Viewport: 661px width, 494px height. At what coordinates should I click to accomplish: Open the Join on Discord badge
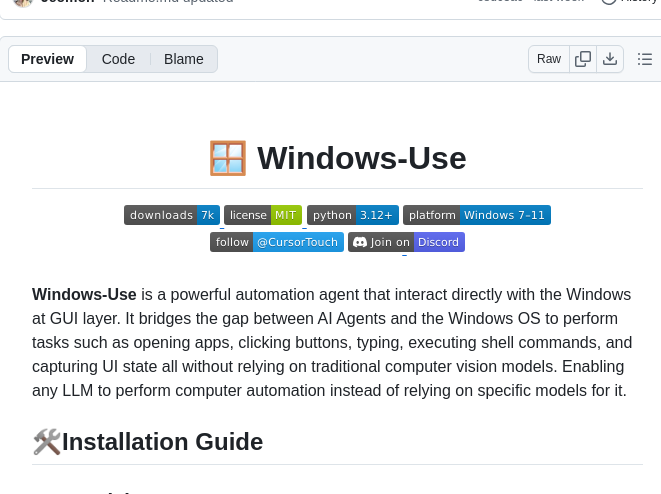(406, 242)
